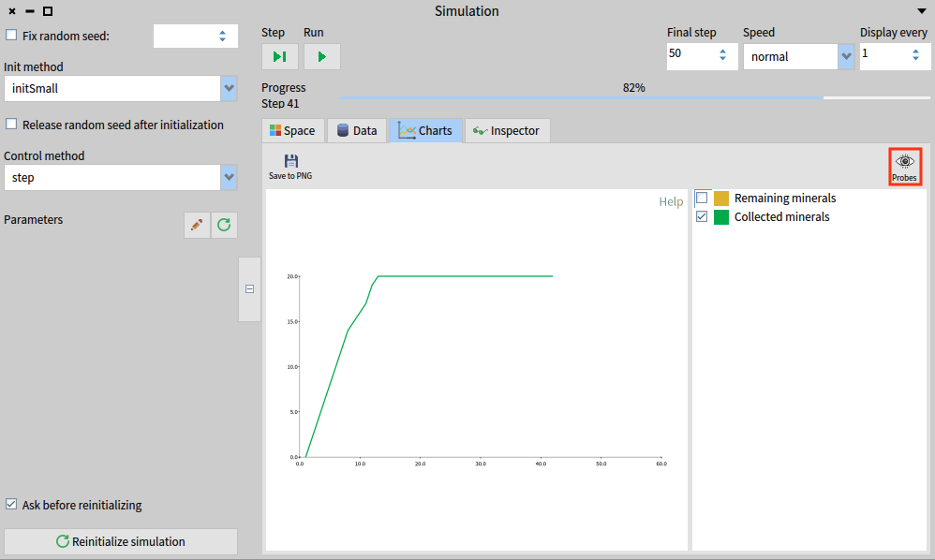Collapse the left panel with minus handle
This screenshot has width=935, height=560.
click(249, 289)
